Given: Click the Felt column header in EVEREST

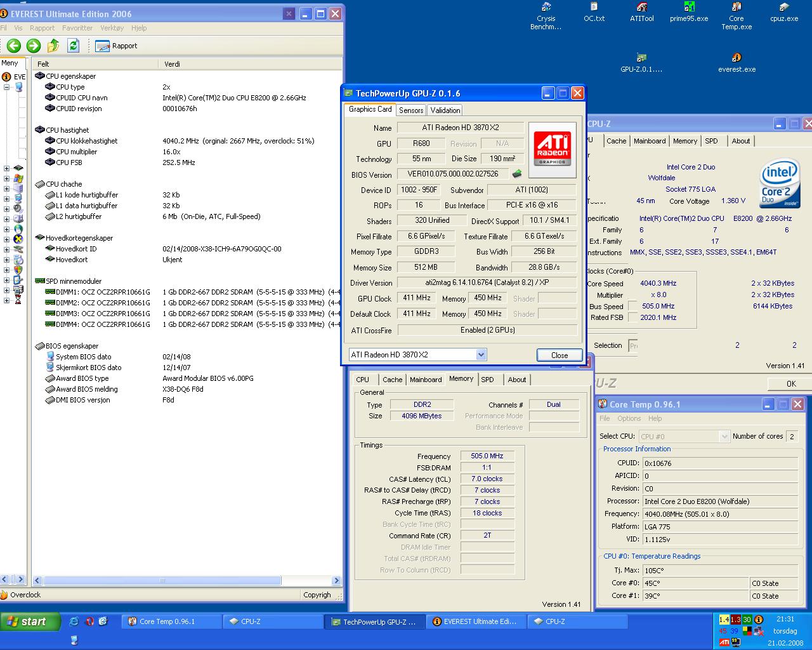Looking at the screenshot, I should 95,63.
